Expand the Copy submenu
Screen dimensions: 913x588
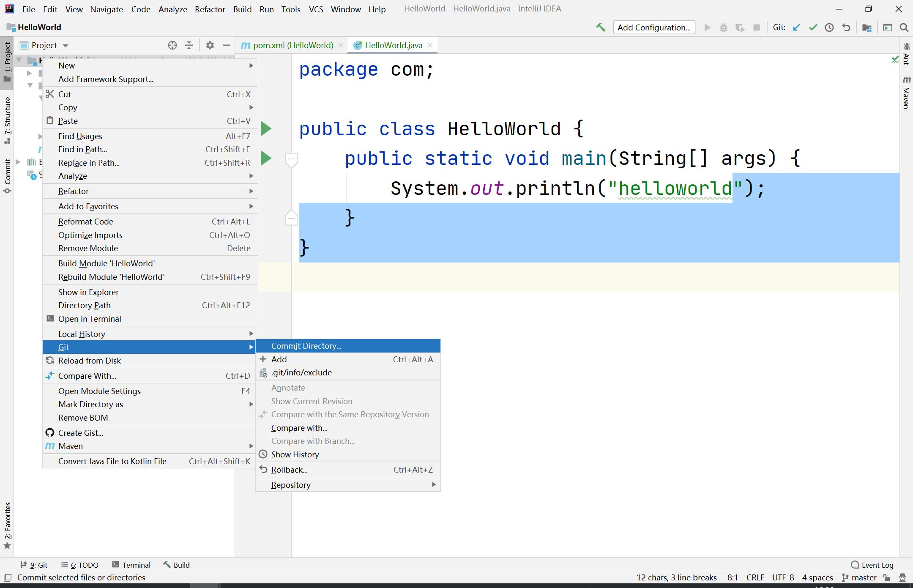pyautogui.click(x=150, y=107)
